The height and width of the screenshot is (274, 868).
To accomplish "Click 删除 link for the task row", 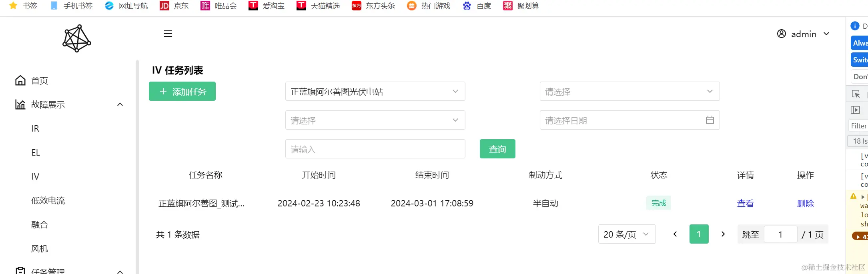I will [x=805, y=203].
